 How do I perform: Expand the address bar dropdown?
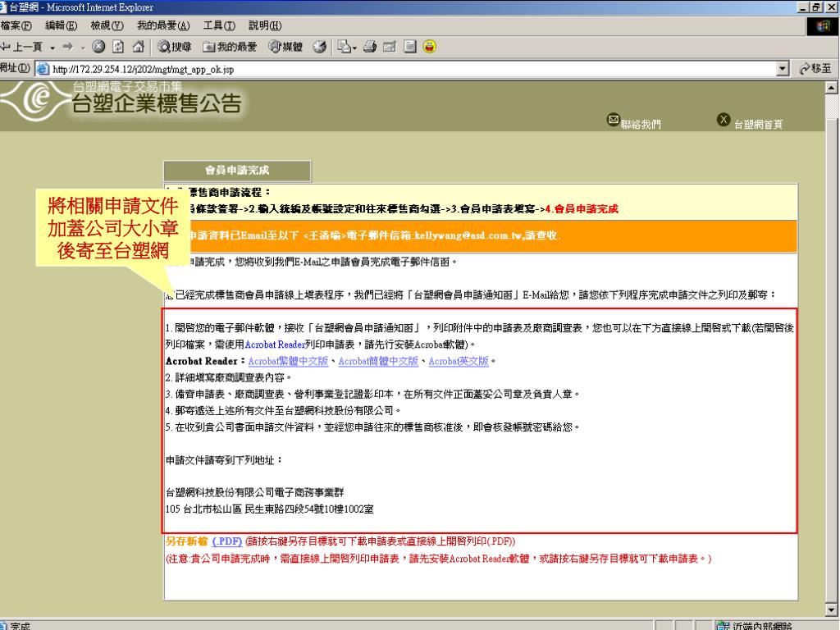pos(783,69)
